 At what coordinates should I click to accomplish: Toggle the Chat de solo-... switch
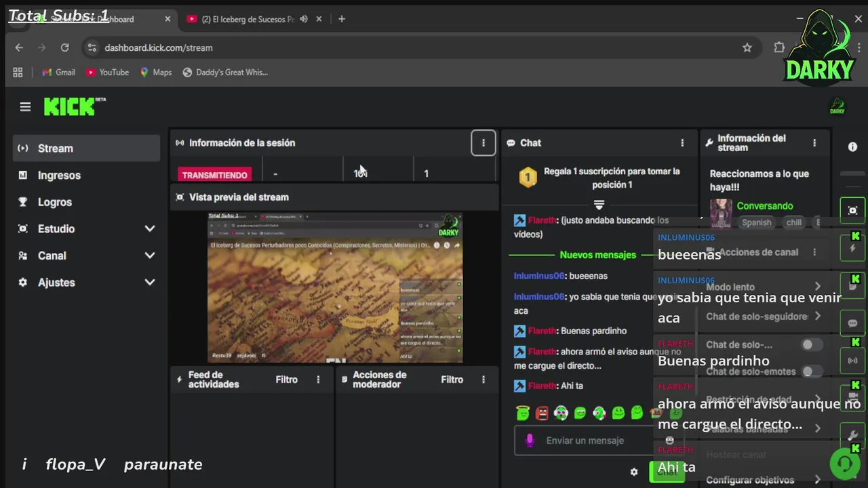point(812,344)
